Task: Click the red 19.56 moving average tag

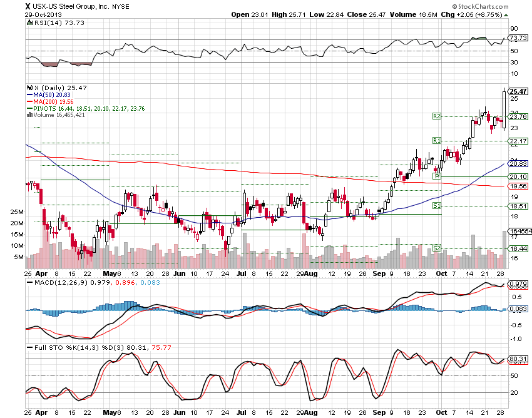Action: (x=518, y=186)
